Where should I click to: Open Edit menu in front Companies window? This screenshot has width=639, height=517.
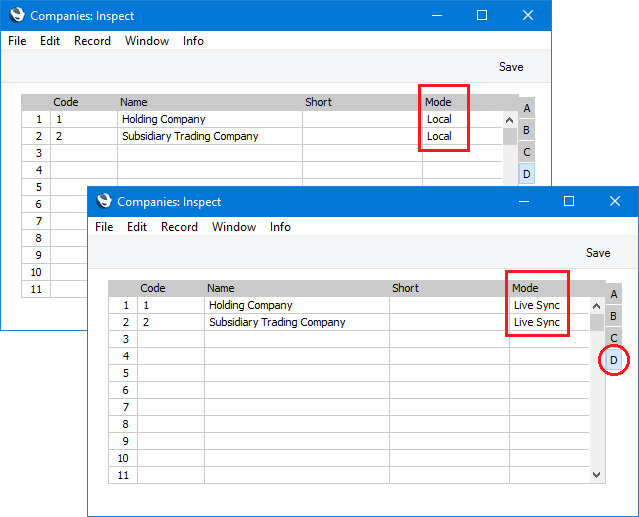(x=137, y=227)
